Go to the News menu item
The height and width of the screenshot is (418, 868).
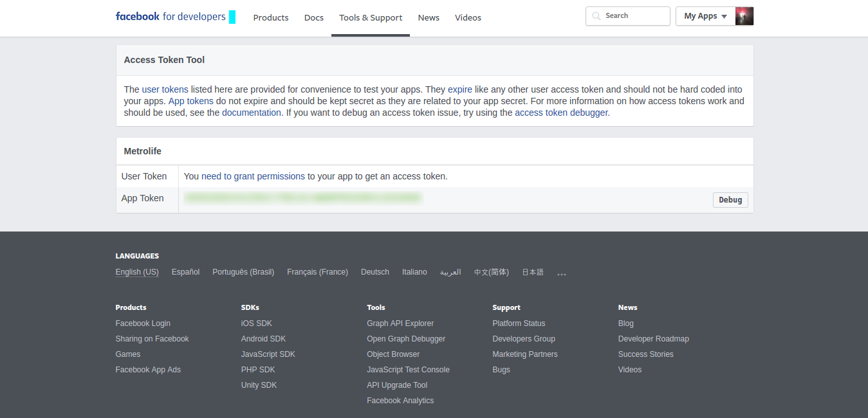(x=429, y=18)
